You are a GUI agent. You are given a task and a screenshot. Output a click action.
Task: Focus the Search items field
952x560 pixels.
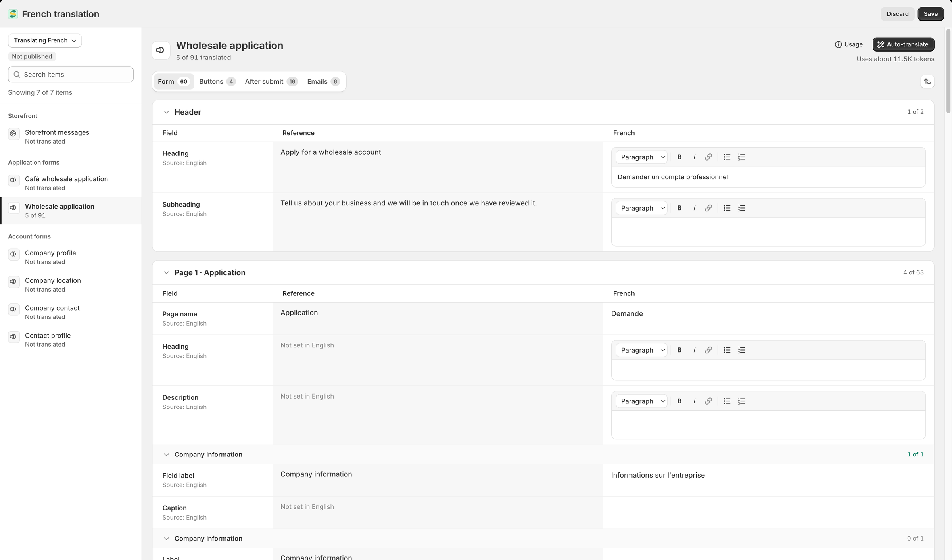tap(71, 75)
